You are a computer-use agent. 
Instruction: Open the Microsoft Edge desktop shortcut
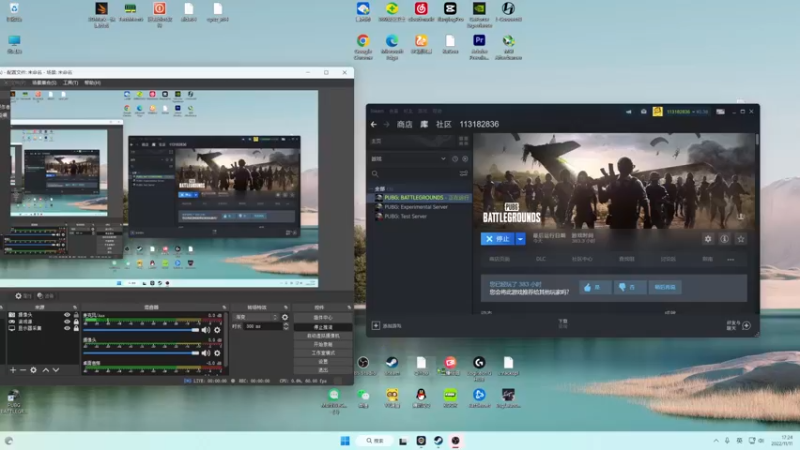point(392,45)
